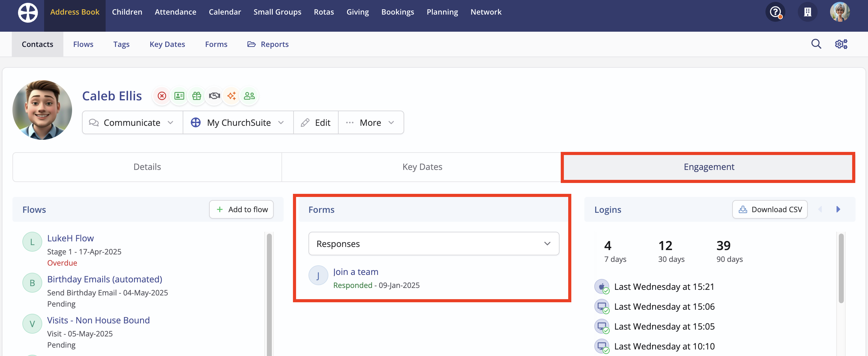This screenshot has width=868, height=356.
Task: Click the '12' 30 days login count
Action: pos(665,245)
